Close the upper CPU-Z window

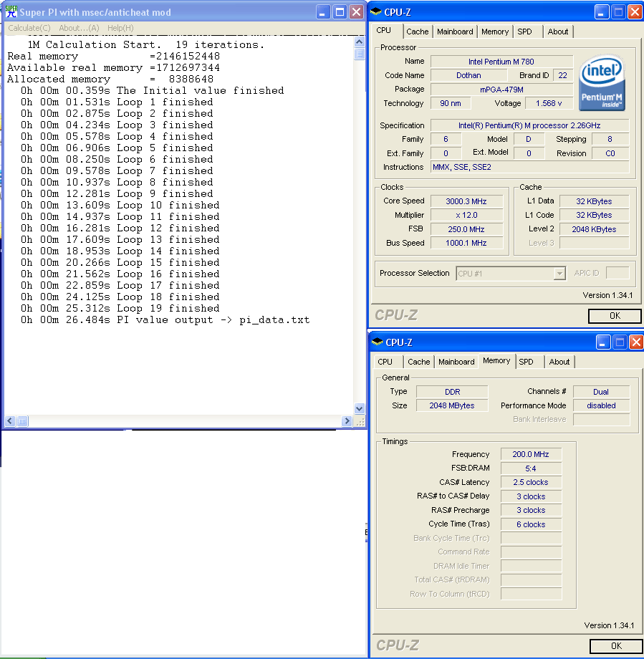coord(635,11)
